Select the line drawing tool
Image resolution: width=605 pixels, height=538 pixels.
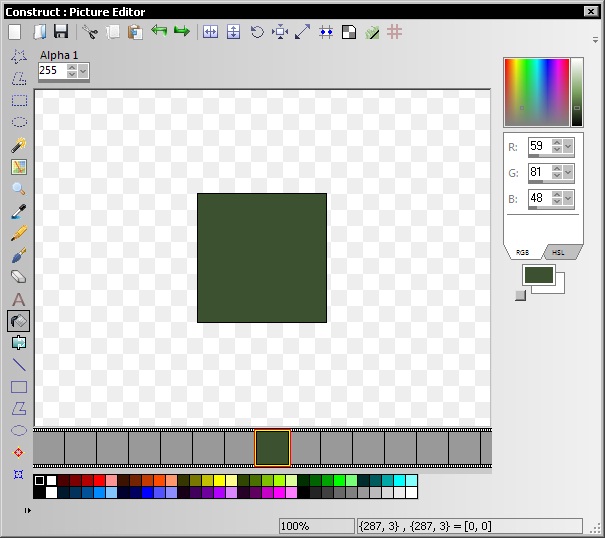tap(19, 365)
